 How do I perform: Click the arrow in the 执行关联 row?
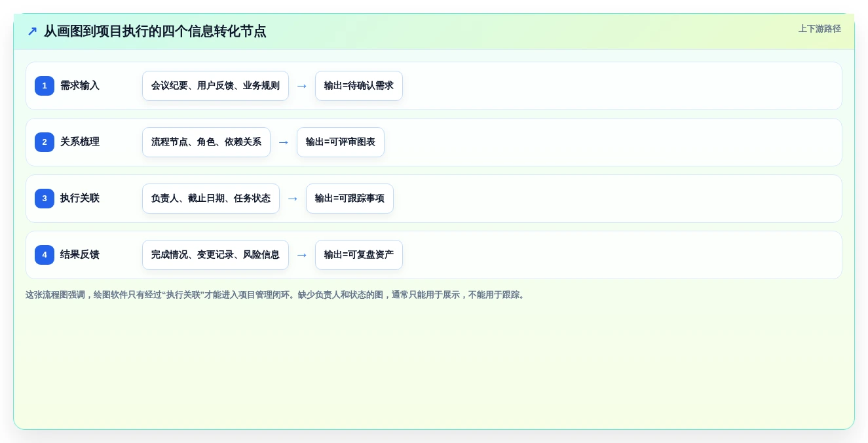pos(293,199)
